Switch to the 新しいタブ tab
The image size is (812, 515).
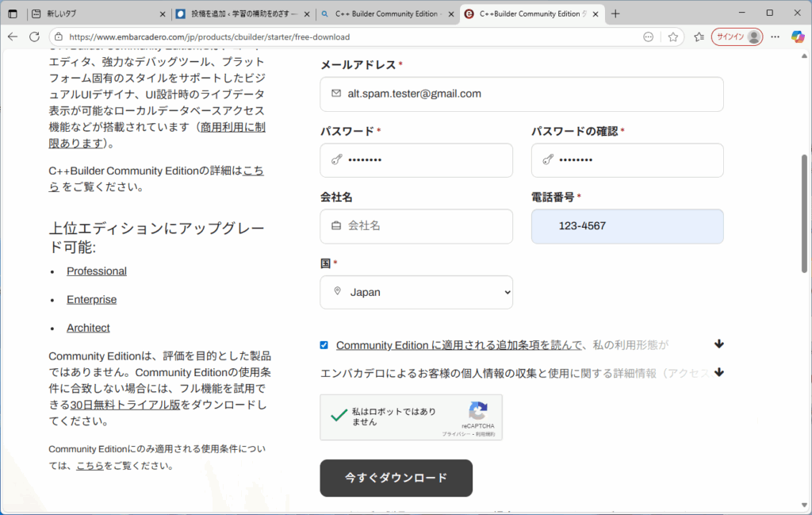click(98, 14)
